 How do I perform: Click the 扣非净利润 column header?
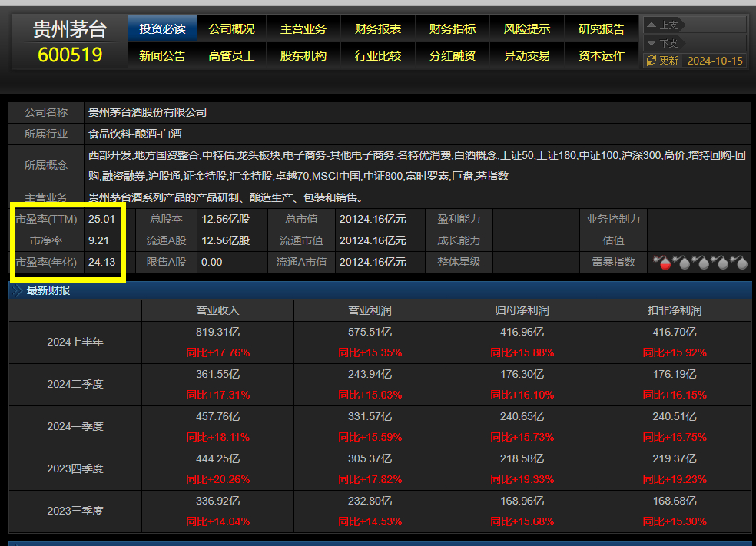tap(675, 311)
